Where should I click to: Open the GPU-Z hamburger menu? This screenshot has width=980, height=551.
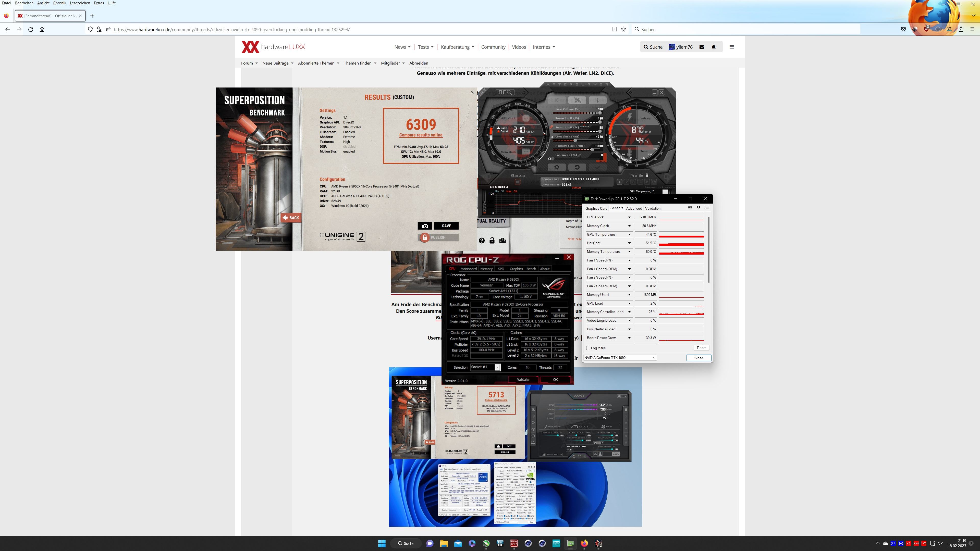coord(707,207)
